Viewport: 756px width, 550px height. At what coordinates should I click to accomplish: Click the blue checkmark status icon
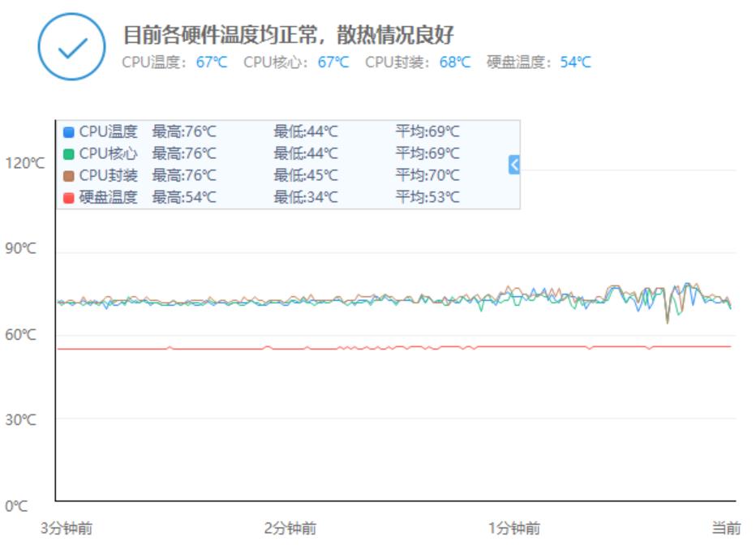[71, 46]
